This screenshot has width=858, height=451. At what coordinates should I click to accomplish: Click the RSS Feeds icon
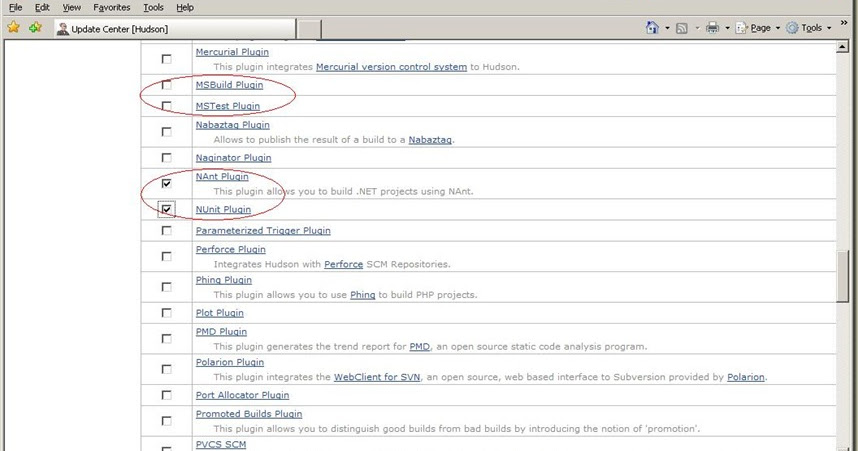[x=682, y=28]
